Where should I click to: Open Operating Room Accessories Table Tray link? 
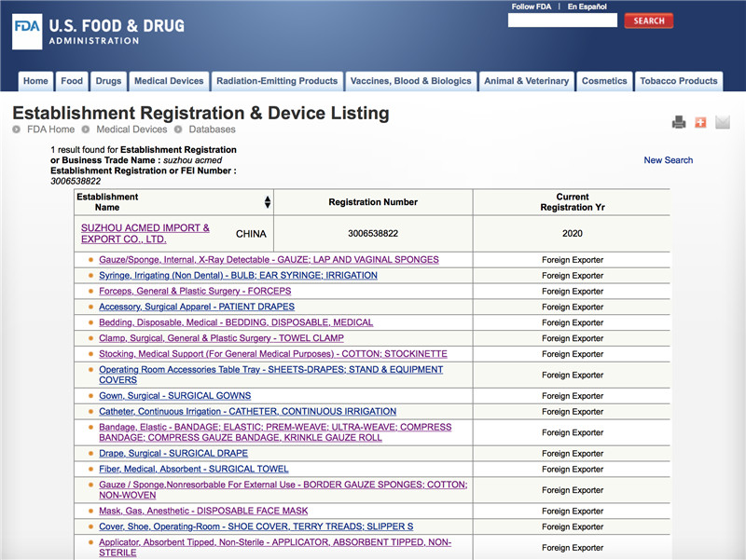point(270,375)
